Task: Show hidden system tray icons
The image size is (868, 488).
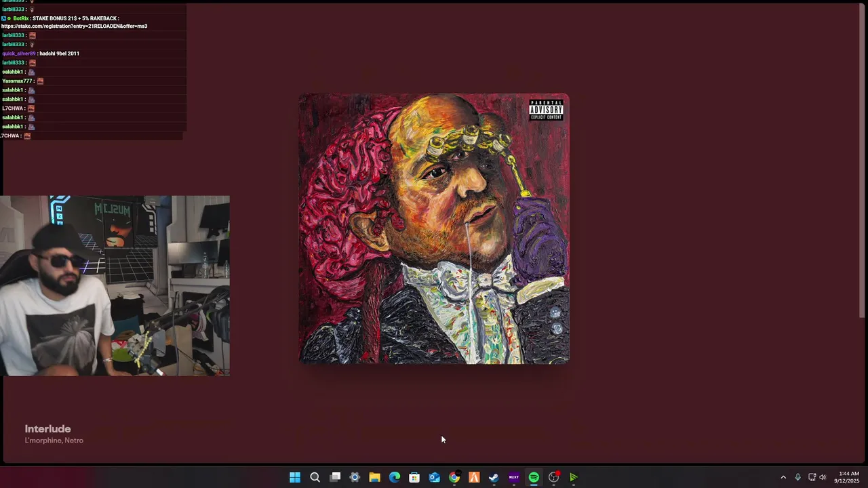Action: 783,477
